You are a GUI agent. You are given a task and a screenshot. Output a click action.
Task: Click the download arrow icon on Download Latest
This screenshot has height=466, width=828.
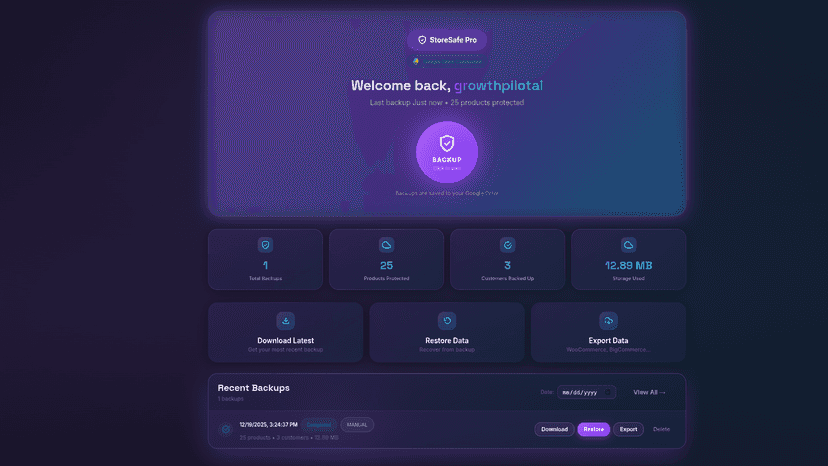click(x=285, y=321)
